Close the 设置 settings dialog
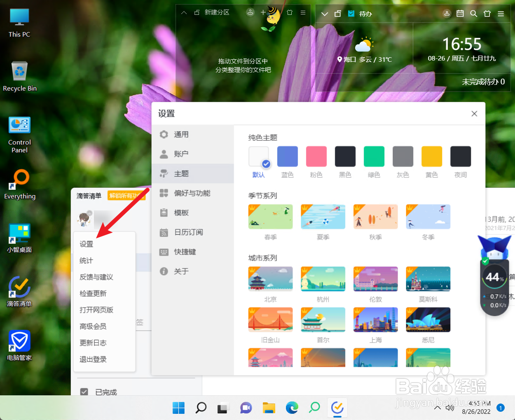This screenshot has height=420, width=515. [x=474, y=114]
